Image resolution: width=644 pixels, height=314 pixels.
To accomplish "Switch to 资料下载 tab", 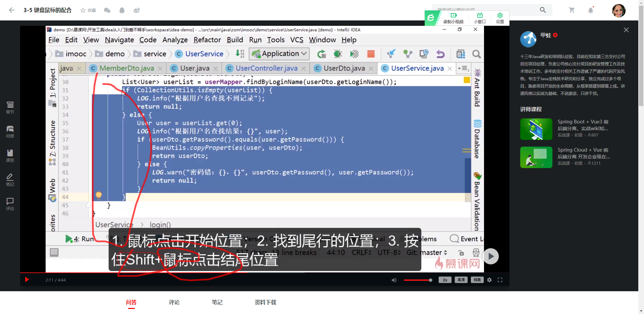I will 265,302.
